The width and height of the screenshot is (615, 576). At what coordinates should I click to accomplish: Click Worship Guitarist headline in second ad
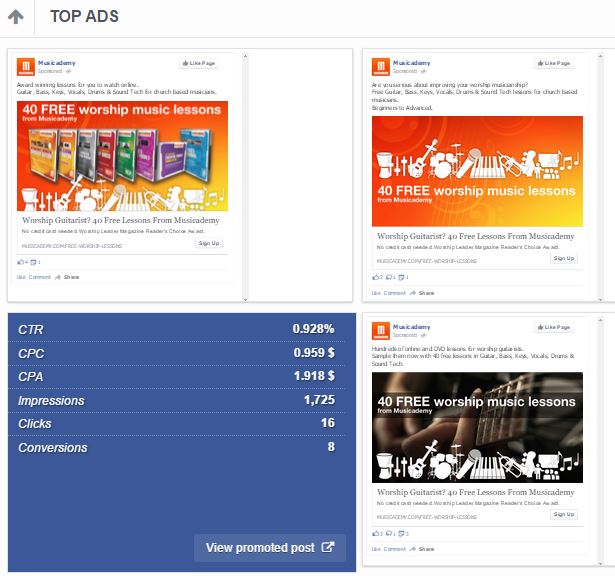(x=476, y=236)
